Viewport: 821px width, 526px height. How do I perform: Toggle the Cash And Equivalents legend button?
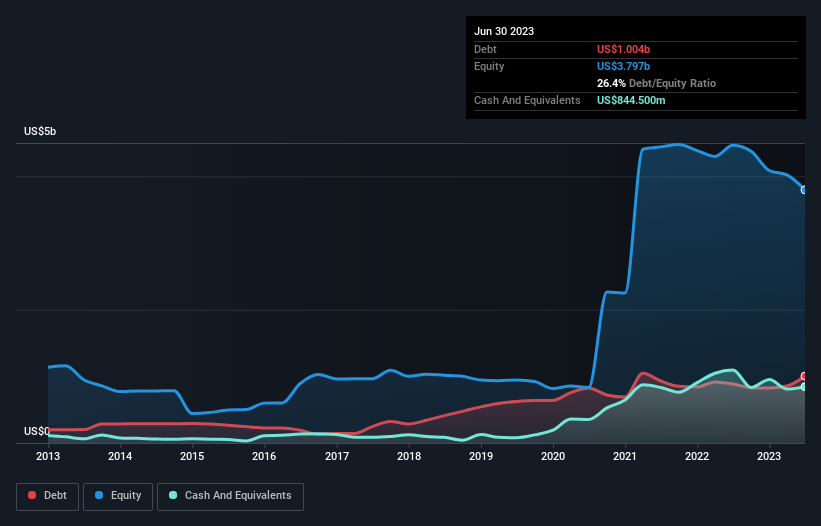coord(230,496)
